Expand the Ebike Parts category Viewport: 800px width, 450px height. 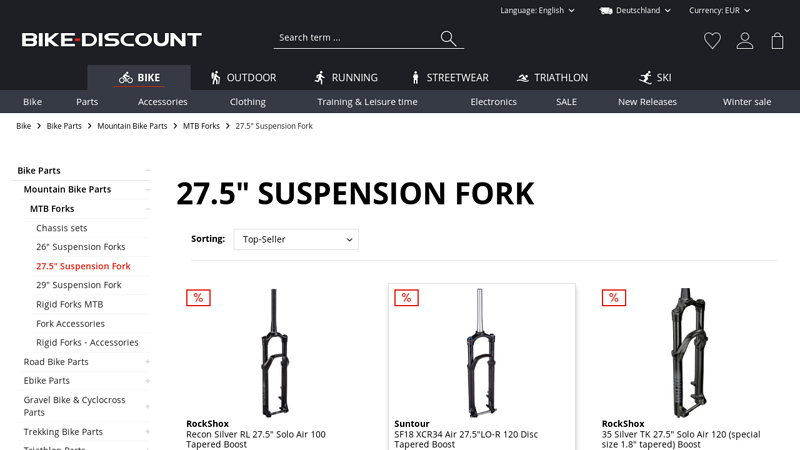[148, 381]
